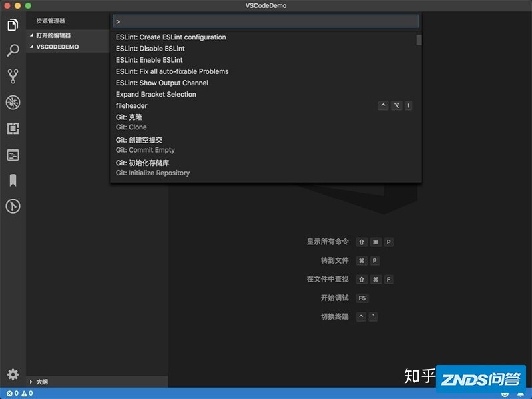
Task: Collapse the VSCODEDEMO folder section
Action: 67,47
